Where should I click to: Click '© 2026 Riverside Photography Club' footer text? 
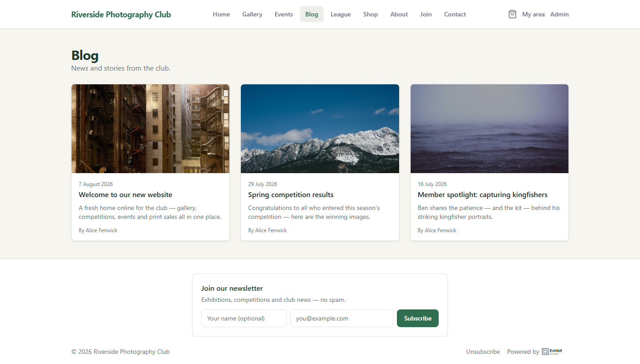[120, 352]
